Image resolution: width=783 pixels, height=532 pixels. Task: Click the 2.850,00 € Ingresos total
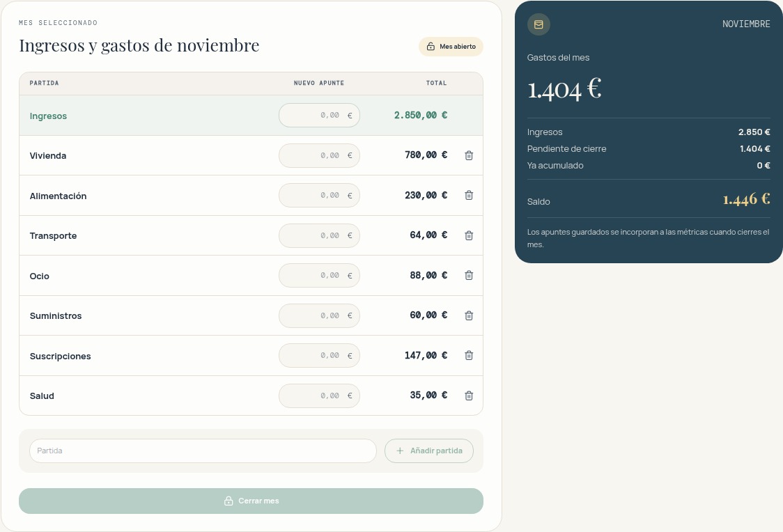(421, 116)
